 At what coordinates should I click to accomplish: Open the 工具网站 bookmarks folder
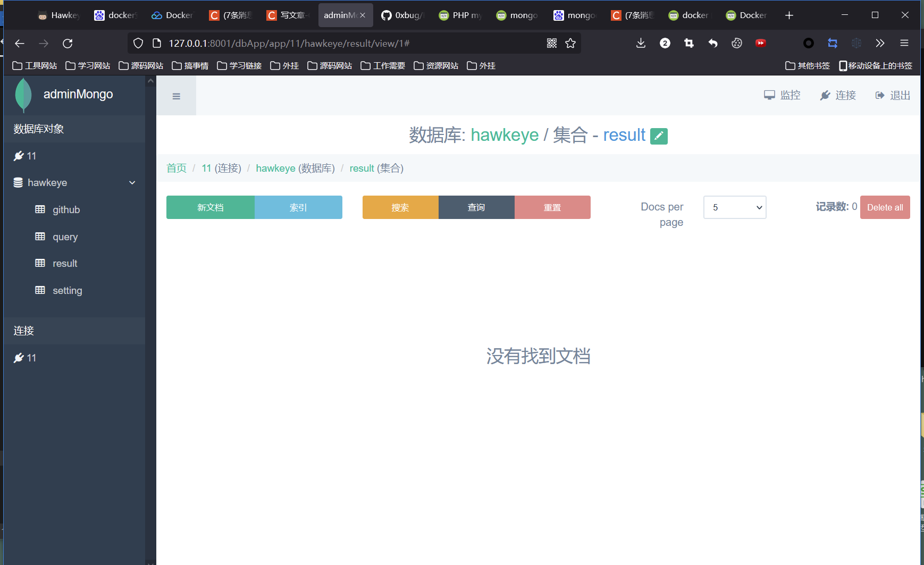tap(35, 65)
